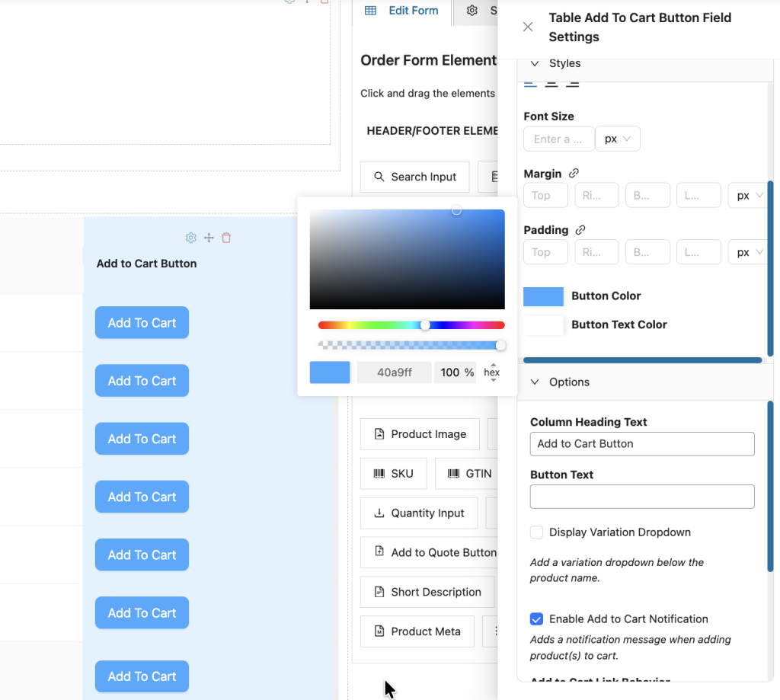Click the GTIN barcode icon
The image size is (780, 700).
tap(454, 474)
